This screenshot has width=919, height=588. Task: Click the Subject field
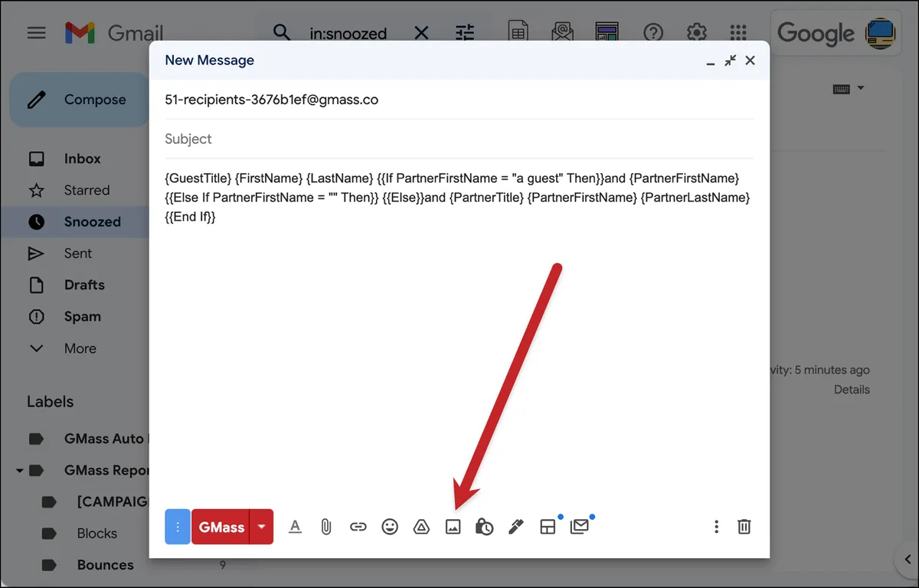click(x=459, y=139)
